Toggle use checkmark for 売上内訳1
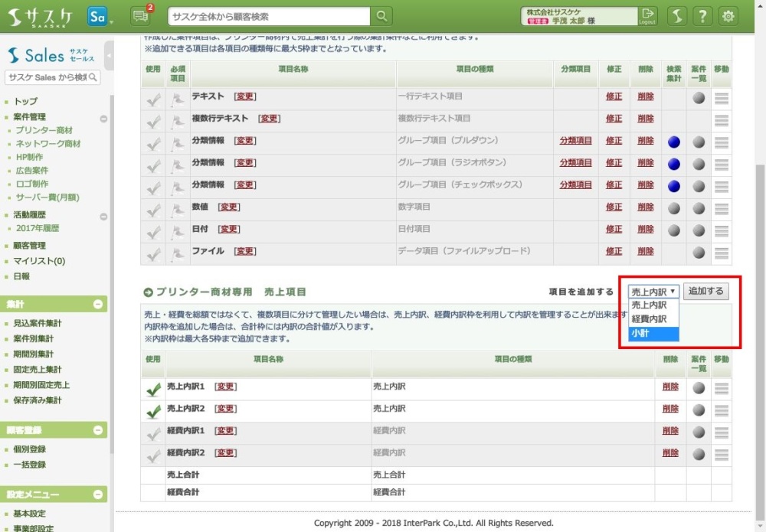The image size is (766, 532). [x=153, y=390]
